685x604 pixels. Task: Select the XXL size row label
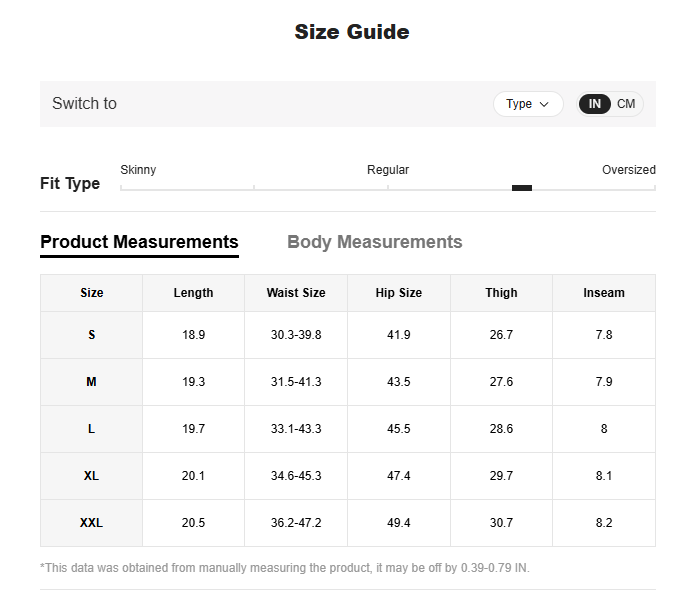coord(92,523)
